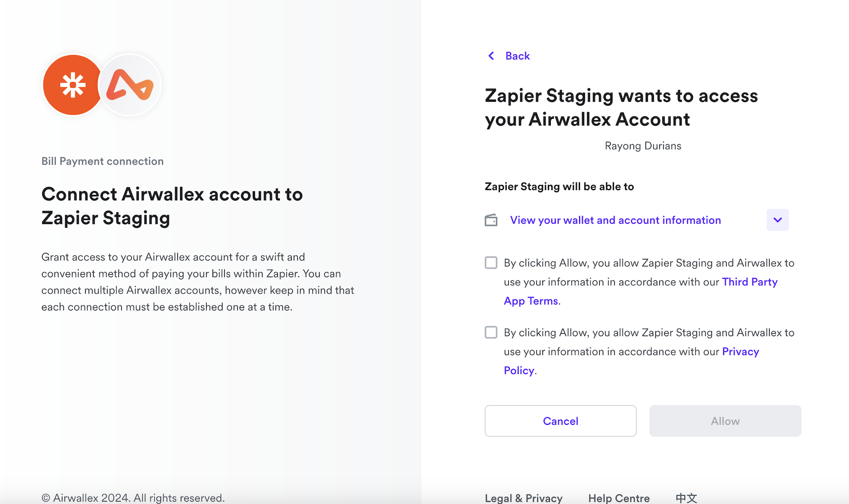Click the Zapier orange asterisk logo
Screen dimensions: 849x504
pos(73,85)
